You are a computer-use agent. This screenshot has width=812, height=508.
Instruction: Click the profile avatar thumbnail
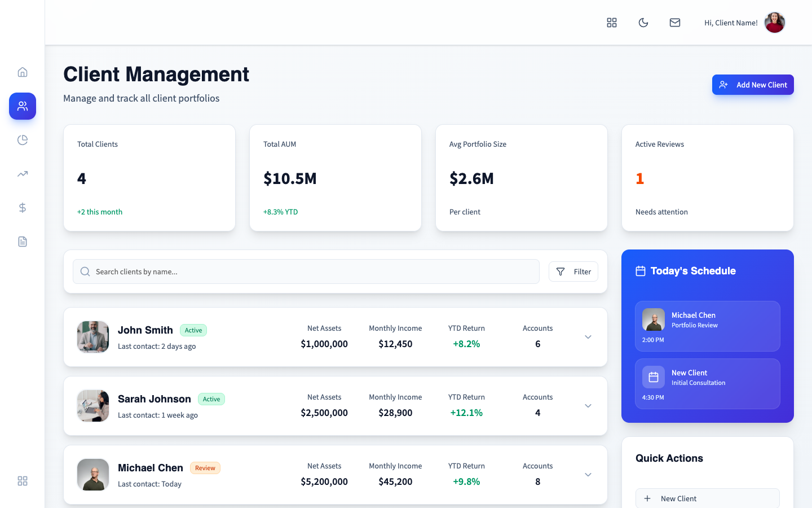click(774, 23)
